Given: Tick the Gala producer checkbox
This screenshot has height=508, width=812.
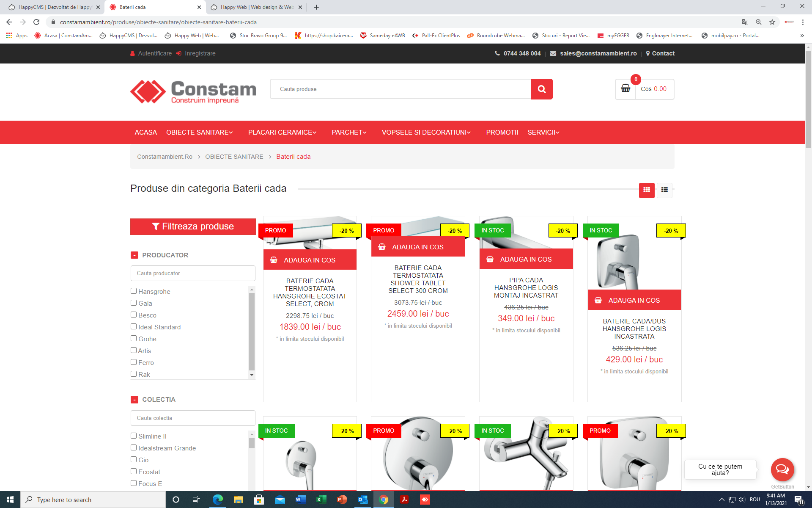Looking at the screenshot, I should (x=134, y=303).
